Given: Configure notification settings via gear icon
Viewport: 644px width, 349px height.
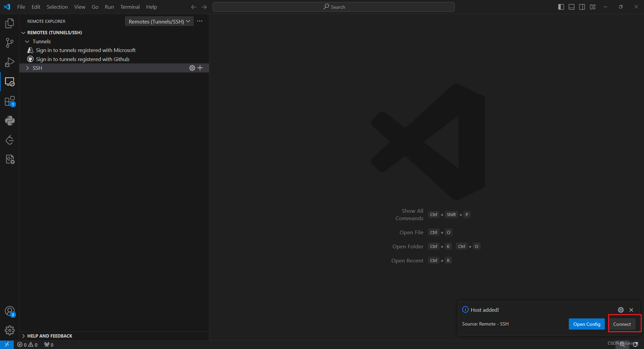Looking at the screenshot, I should (620, 310).
